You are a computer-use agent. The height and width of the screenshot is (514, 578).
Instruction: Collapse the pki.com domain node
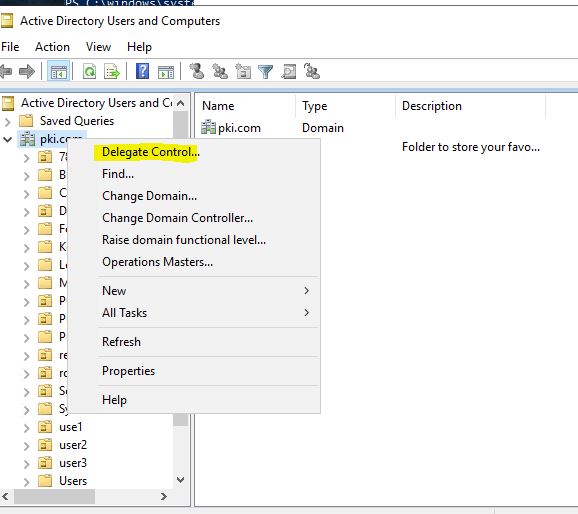pyautogui.click(x=8, y=139)
